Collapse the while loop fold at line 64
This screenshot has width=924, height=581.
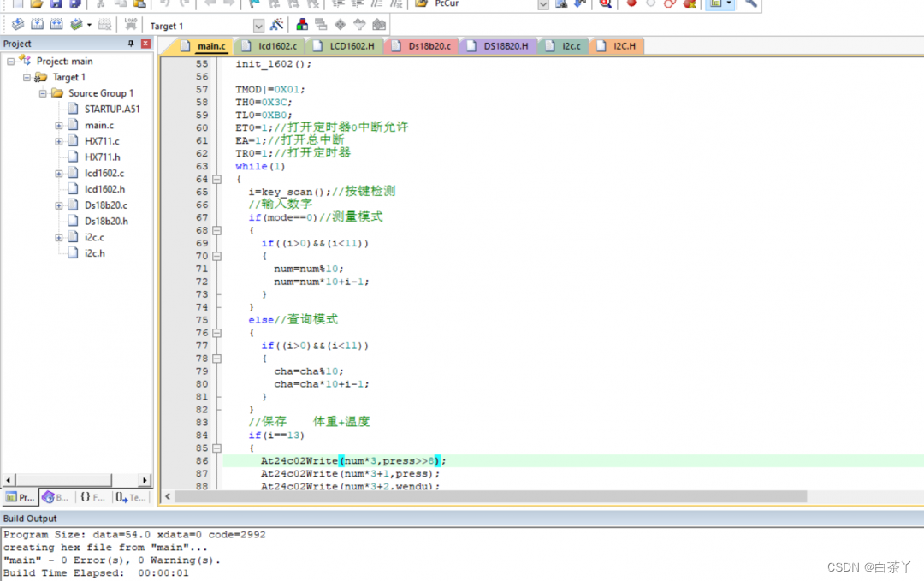[216, 179]
